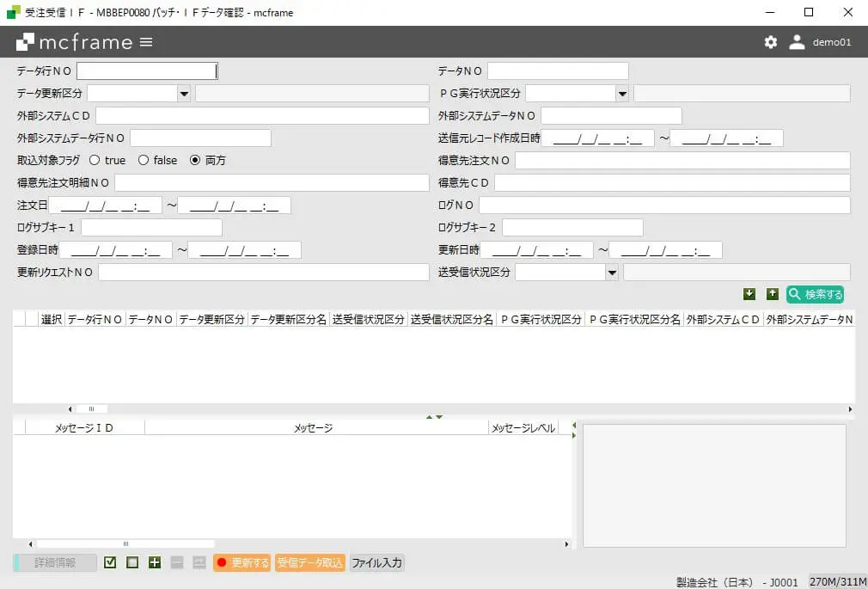The image size is (868, 589).
Task: Click the 更新する button
Action: tap(241, 562)
